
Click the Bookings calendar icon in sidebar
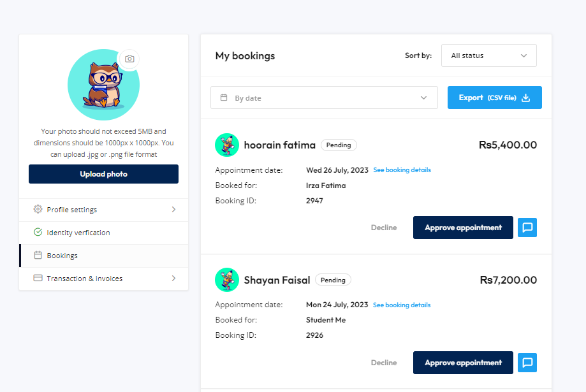point(38,255)
